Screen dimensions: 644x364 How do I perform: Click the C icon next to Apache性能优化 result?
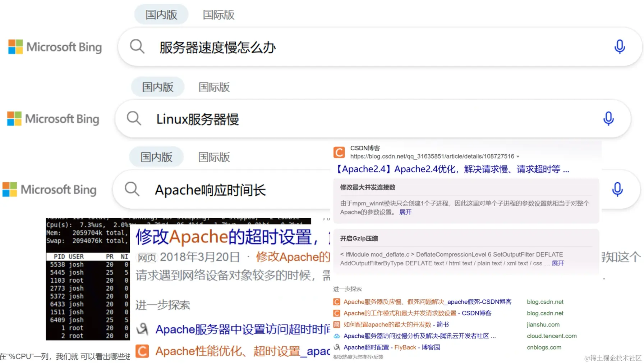point(142,351)
